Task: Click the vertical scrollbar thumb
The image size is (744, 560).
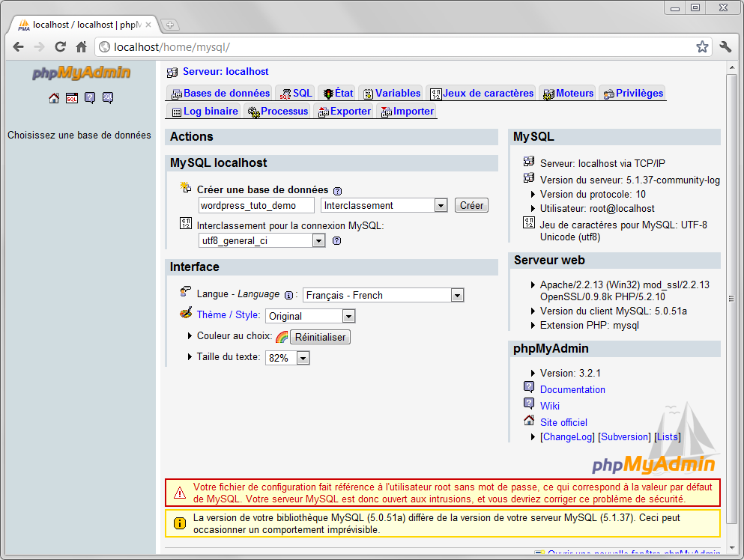Action: click(x=731, y=299)
